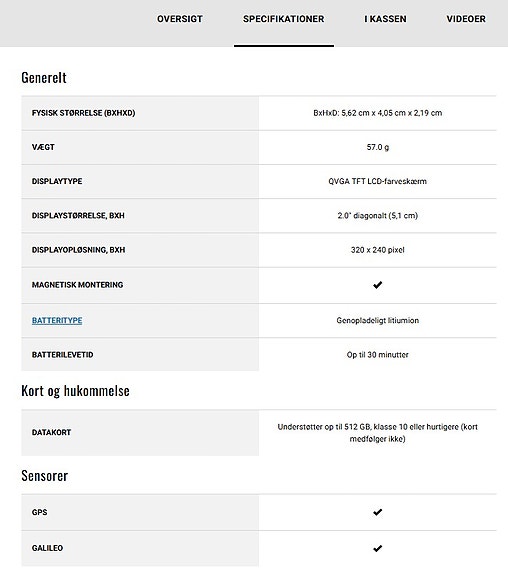Click the Sensorer section heading
The width and height of the screenshot is (508, 575).
45,476
